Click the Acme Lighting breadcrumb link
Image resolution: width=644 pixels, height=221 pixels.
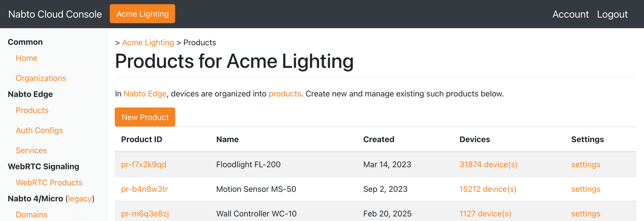click(148, 43)
